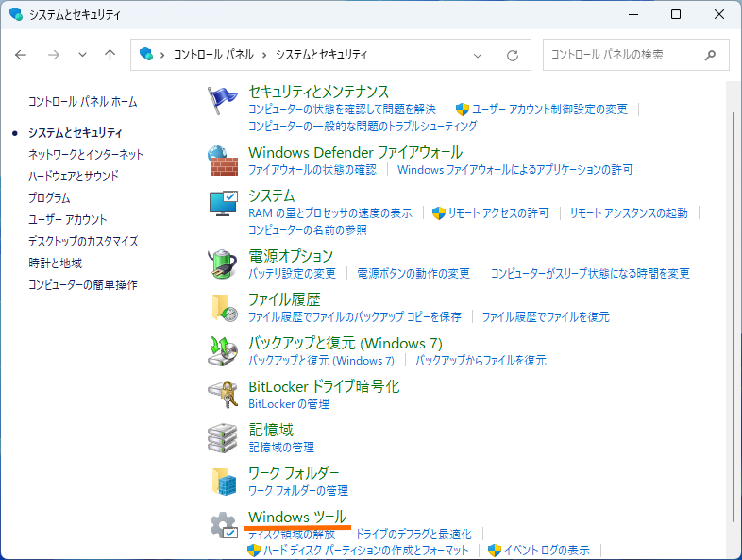Viewport: 742px width, 560px height.
Task: Expand the address bar history dropdown
Action: tap(478, 56)
